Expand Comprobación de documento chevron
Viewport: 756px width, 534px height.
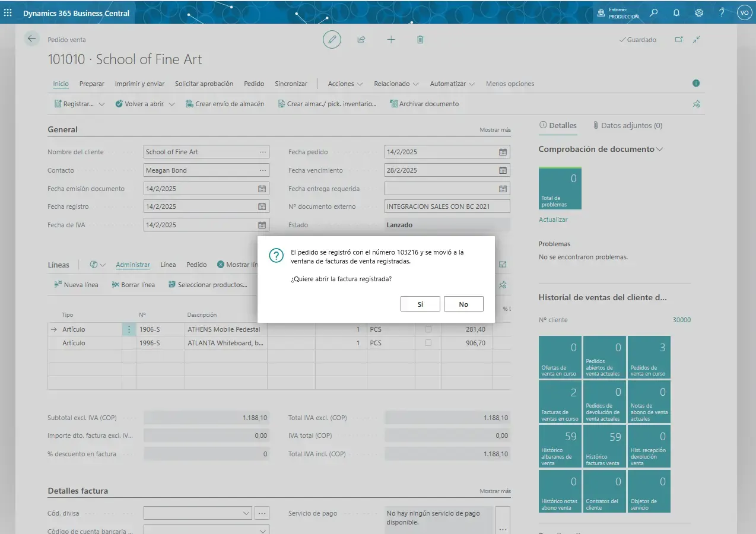pyautogui.click(x=660, y=150)
